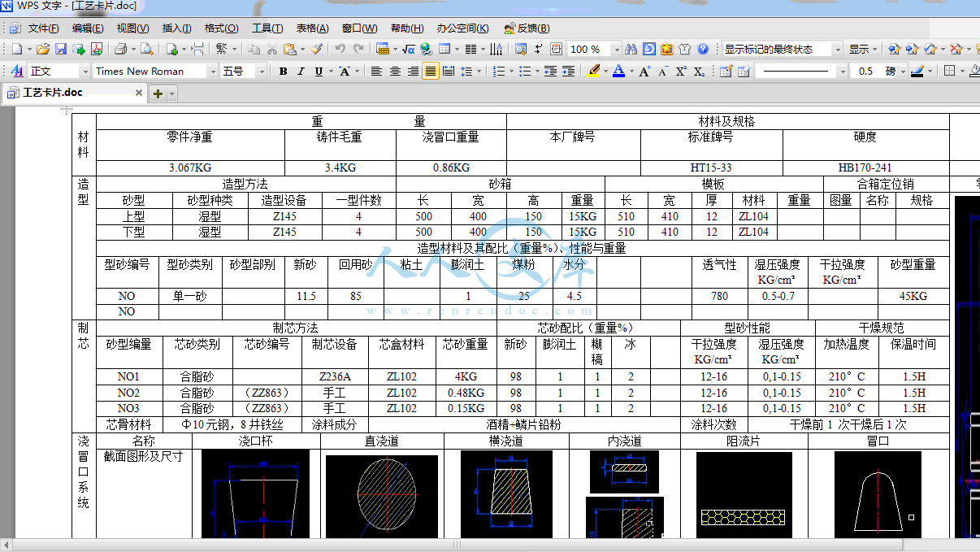This screenshot has height=552, width=980.
Task: Toggle bold formatting
Action: coord(283,71)
